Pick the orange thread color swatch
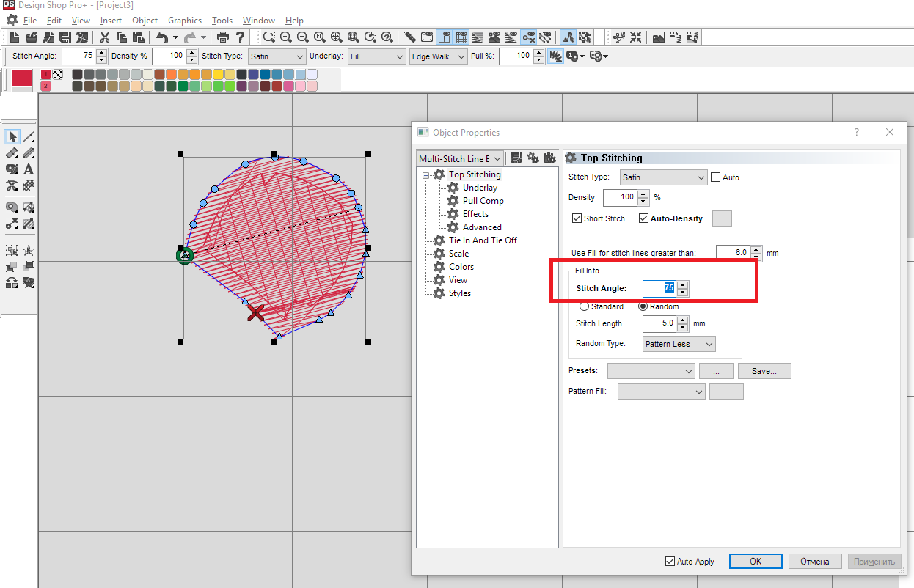The width and height of the screenshot is (914, 588). (x=171, y=75)
